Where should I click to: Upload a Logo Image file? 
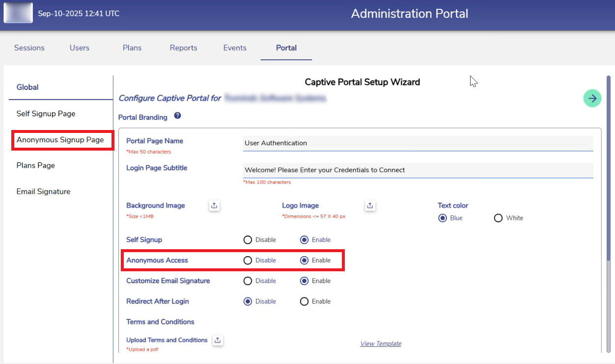pyautogui.click(x=370, y=206)
